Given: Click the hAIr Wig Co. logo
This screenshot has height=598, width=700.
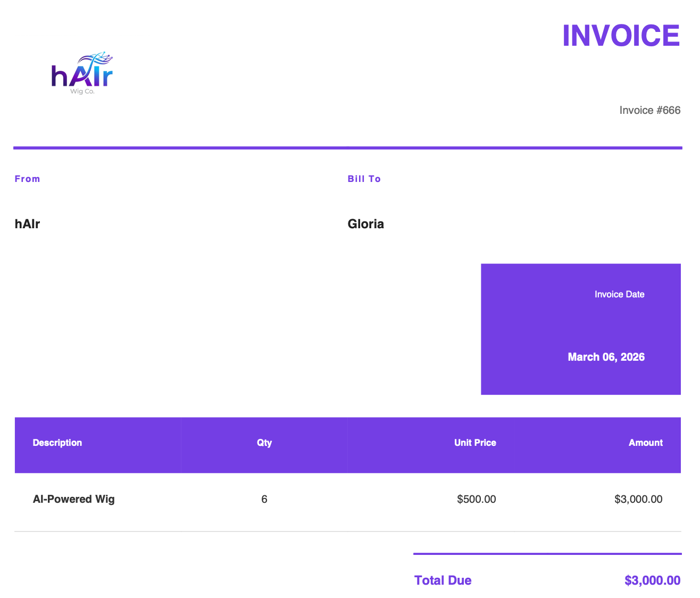Looking at the screenshot, I should pos(82,73).
